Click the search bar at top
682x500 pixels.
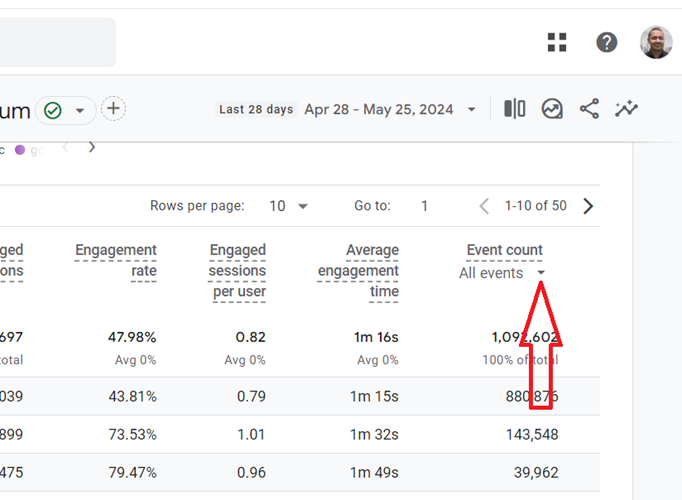58,42
